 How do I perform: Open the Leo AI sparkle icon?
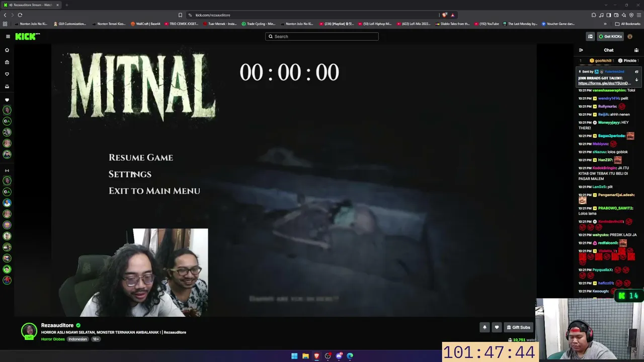(x=624, y=15)
